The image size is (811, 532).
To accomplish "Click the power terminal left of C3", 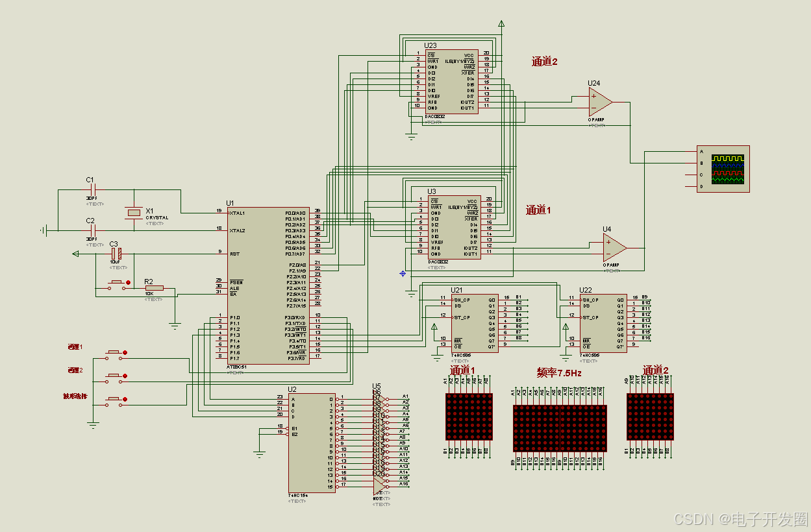I will coord(76,254).
